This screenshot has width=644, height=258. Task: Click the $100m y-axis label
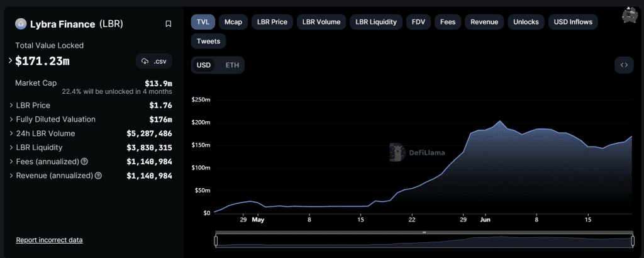point(201,167)
